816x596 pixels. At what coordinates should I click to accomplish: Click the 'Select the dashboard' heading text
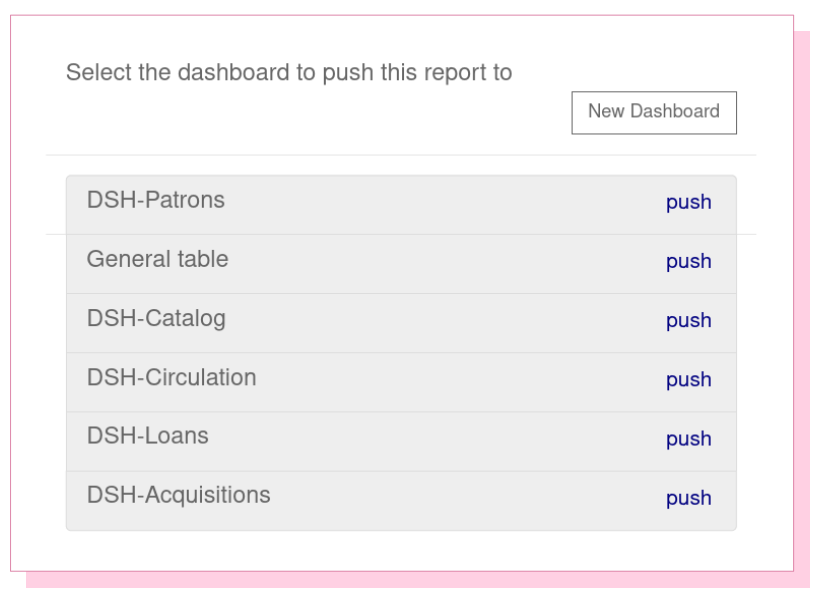pos(289,72)
